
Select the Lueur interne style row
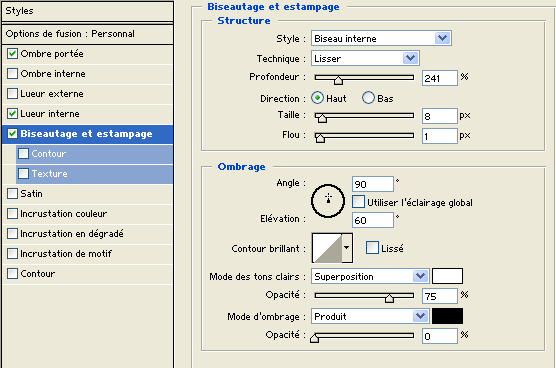pos(88,114)
